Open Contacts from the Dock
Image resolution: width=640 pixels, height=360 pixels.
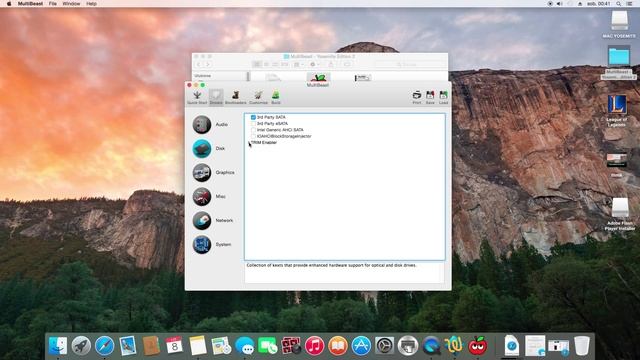point(151,346)
